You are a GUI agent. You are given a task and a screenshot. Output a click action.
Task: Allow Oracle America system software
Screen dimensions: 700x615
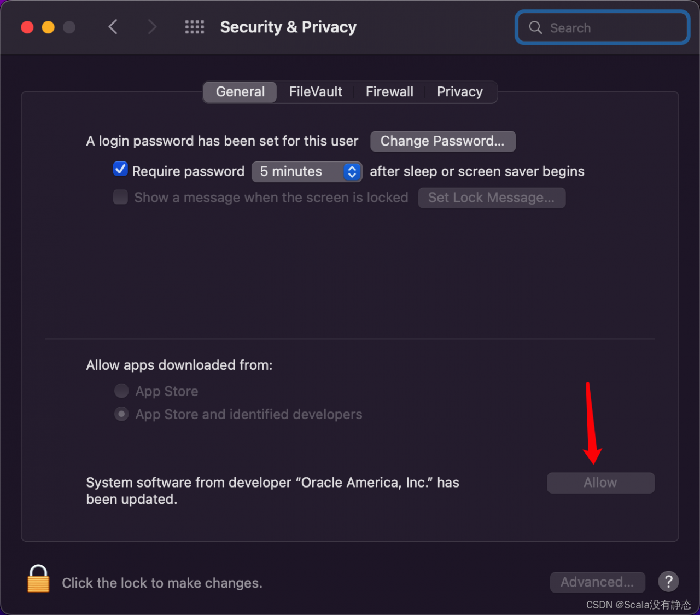pyautogui.click(x=600, y=483)
